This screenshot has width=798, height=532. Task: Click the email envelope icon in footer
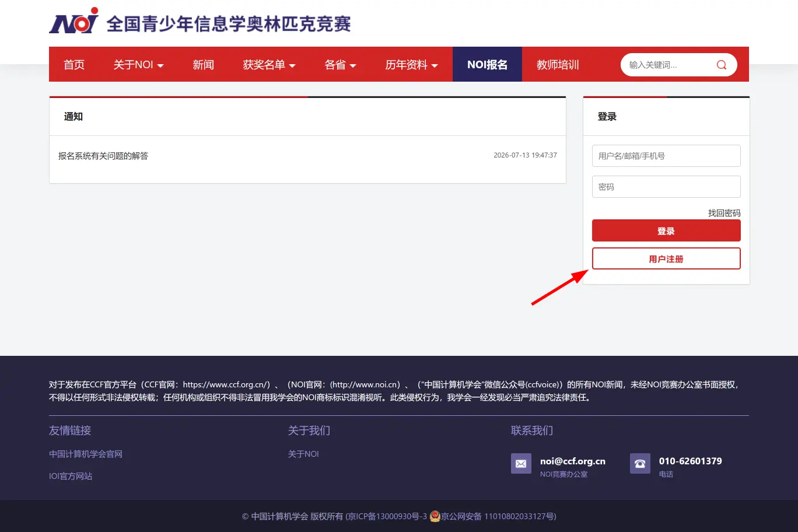pyautogui.click(x=521, y=464)
